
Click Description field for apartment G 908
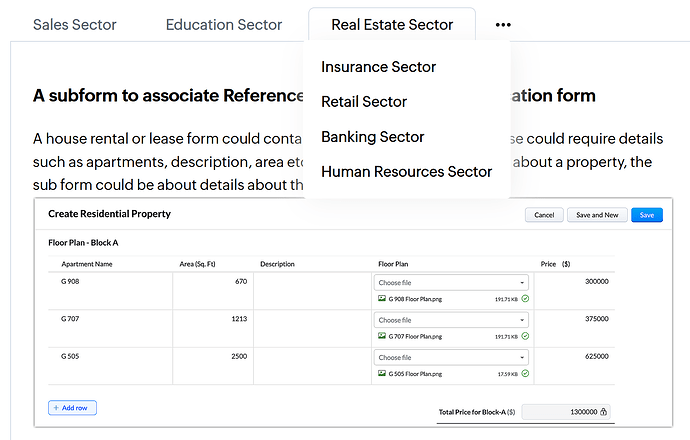coord(312,290)
